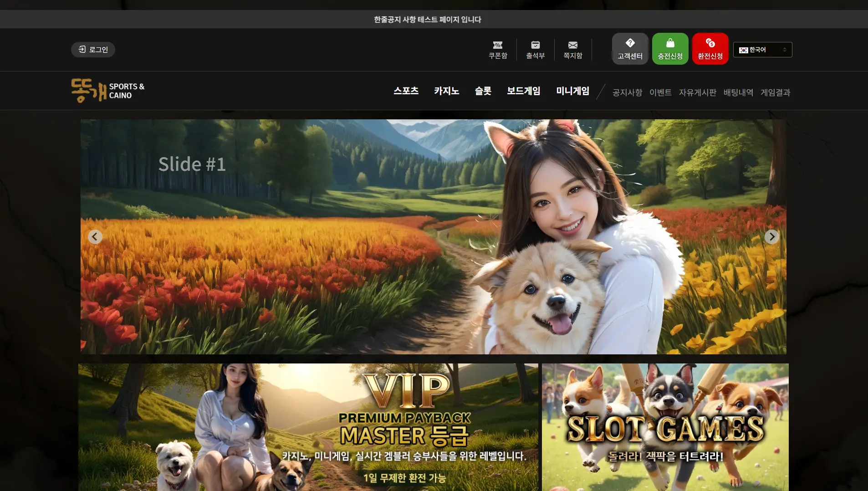Open the 한국어 language dropdown
The image size is (868, 491).
pyautogui.click(x=762, y=50)
